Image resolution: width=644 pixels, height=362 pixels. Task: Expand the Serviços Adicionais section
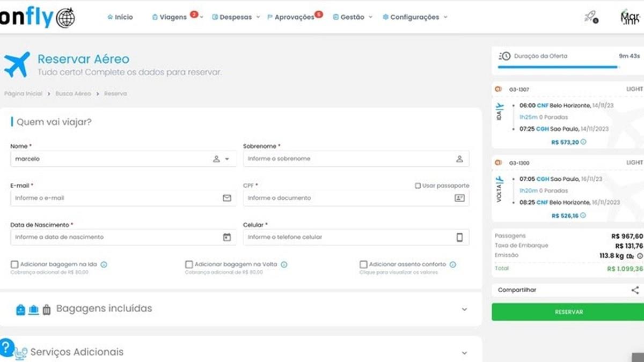(x=464, y=353)
